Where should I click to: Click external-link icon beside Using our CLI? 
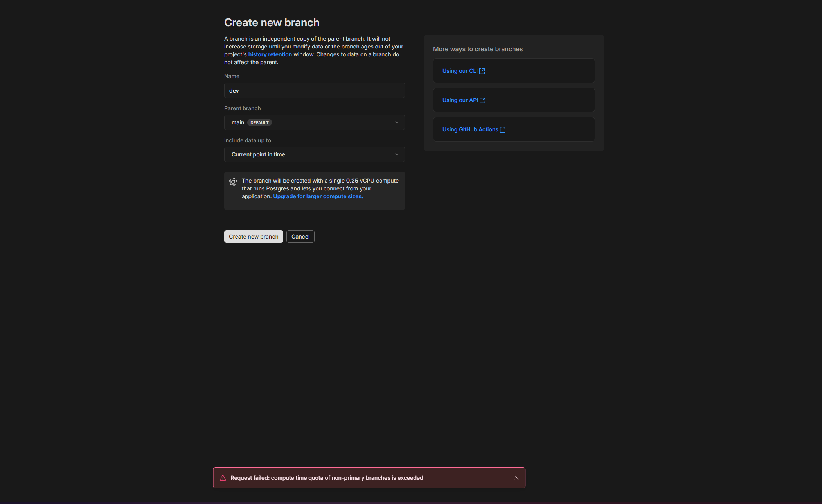(x=482, y=71)
